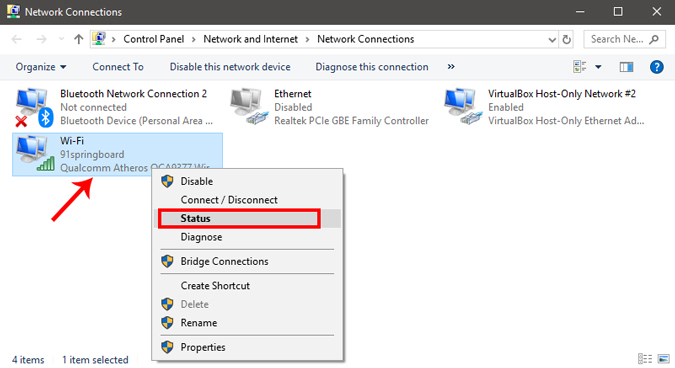Choose Create Shortcut from context menu
The image size is (675, 368).
pyautogui.click(x=248, y=285)
